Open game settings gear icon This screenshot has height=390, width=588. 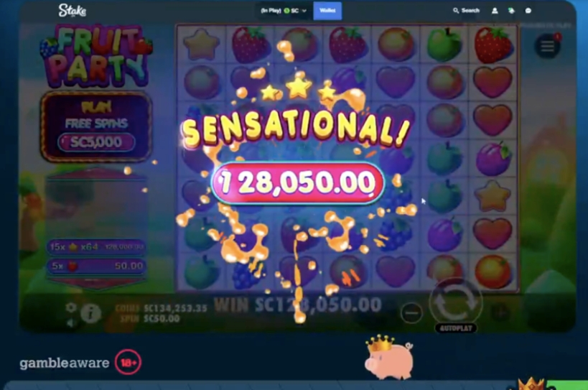coord(70,307)
